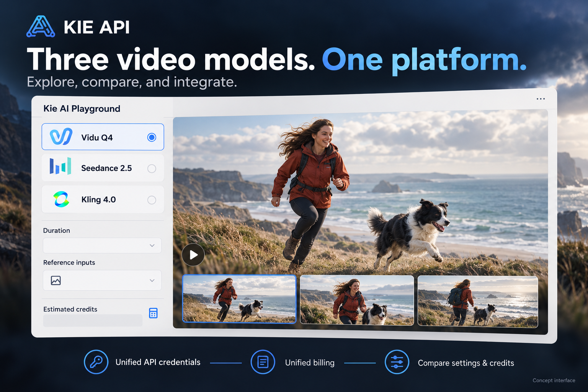Click the sliders icon for Compare settings
The image size is (588, 392).
(x=397, y=362)
